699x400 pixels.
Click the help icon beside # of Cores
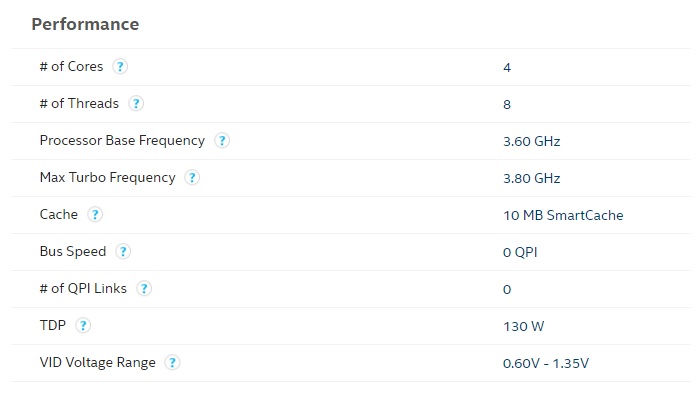pos(120,67)
